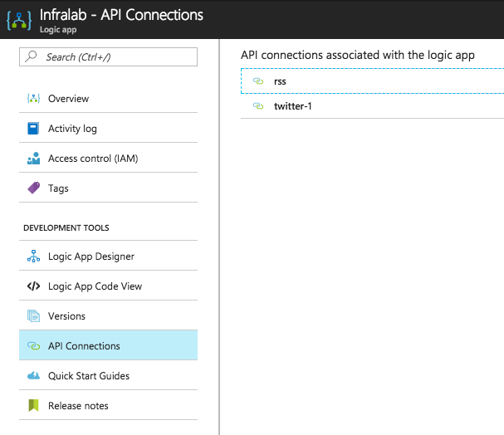
Task: Click the Release notes bookmark icon
Action: tap(33, 405)
